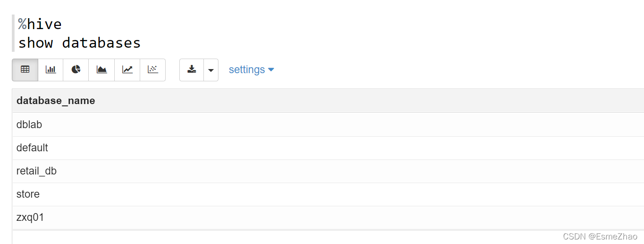Switch to the table view icon
Image resolution: width=644 pixels, height=244 pixels.
coord(25,70)
